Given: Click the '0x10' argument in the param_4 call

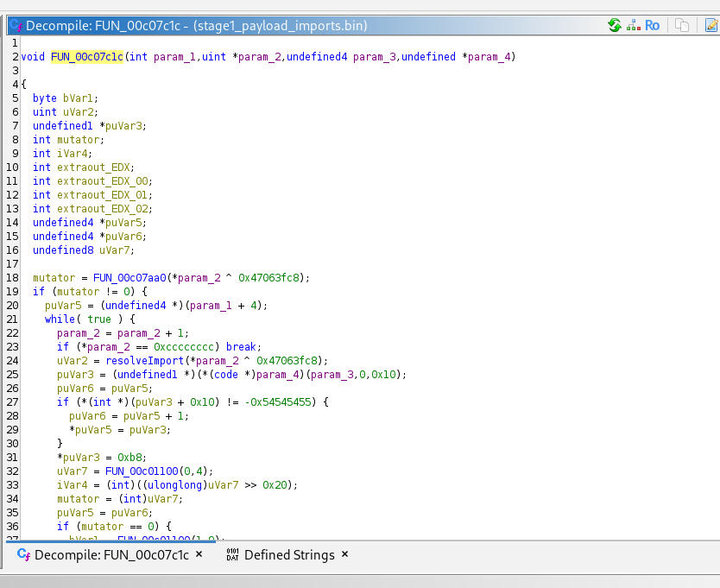Looking at the screenshot, I should click(383, 375).
